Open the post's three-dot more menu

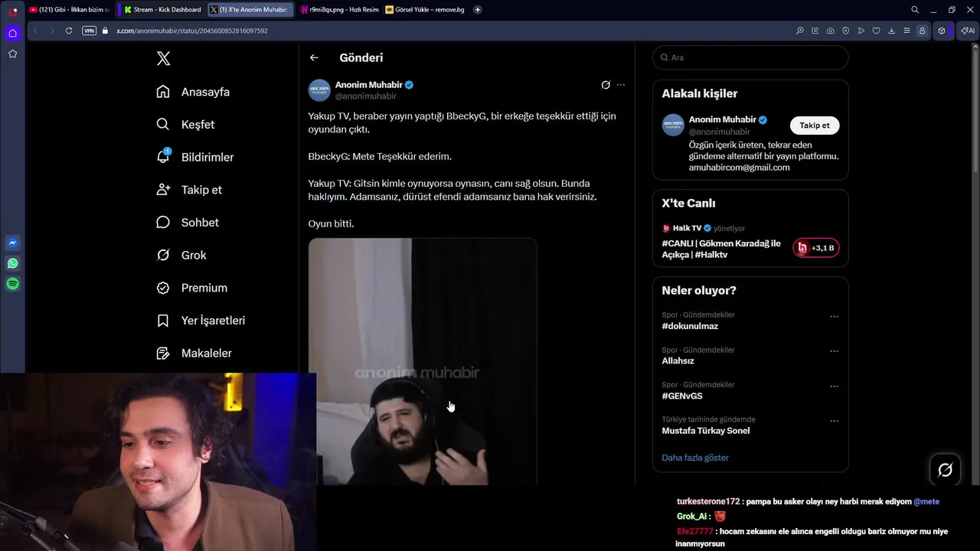tap(621, 85)
